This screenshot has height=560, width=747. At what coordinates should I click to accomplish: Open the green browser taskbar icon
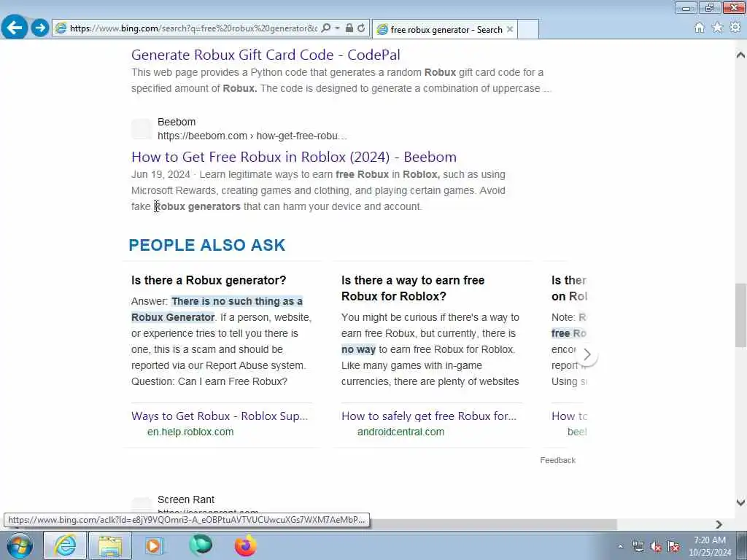(x=200, y=545)
